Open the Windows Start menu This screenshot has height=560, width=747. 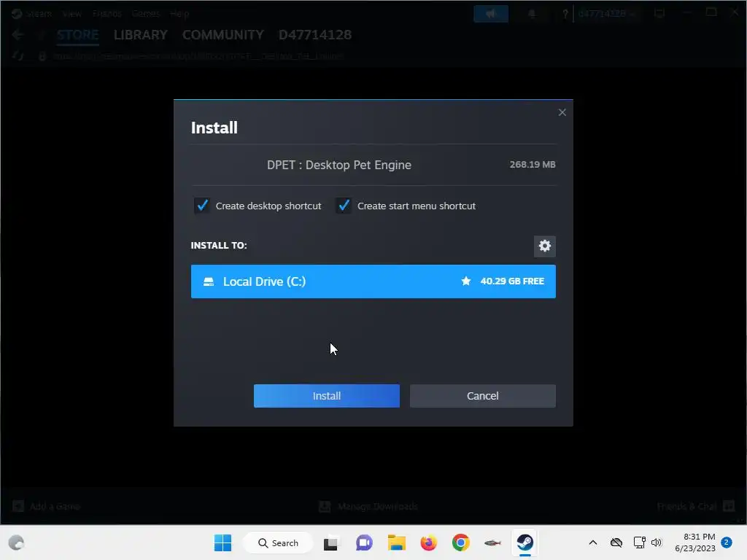tap(222, 542)
